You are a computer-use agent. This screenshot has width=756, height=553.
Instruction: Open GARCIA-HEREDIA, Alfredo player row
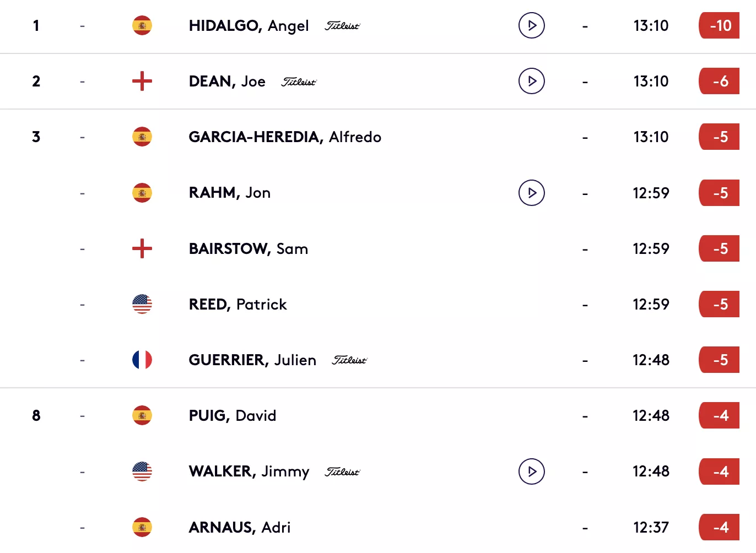point(378,137)
